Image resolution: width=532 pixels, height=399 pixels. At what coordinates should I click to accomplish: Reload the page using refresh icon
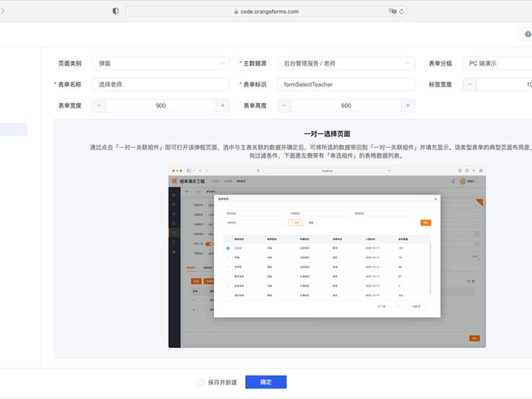402,11
